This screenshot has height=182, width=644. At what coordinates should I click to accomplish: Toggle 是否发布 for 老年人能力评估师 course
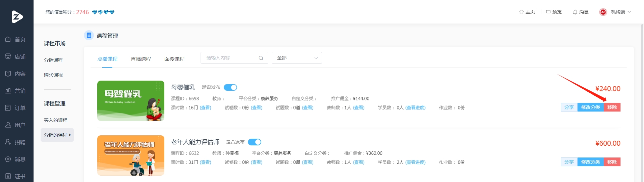click(255, 142)
